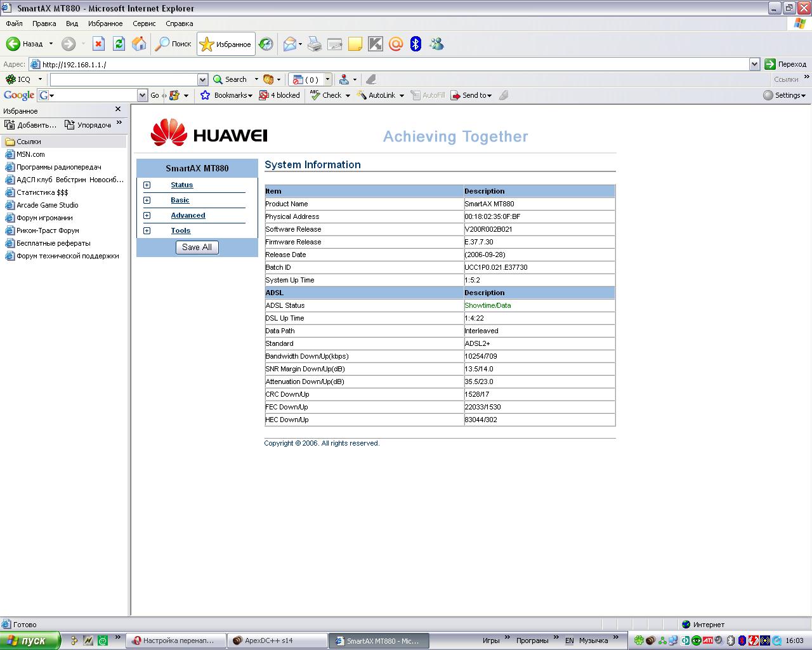Click the orange @ toolbar icon
The width and height of the screenshot is (812, 650).
396,44
